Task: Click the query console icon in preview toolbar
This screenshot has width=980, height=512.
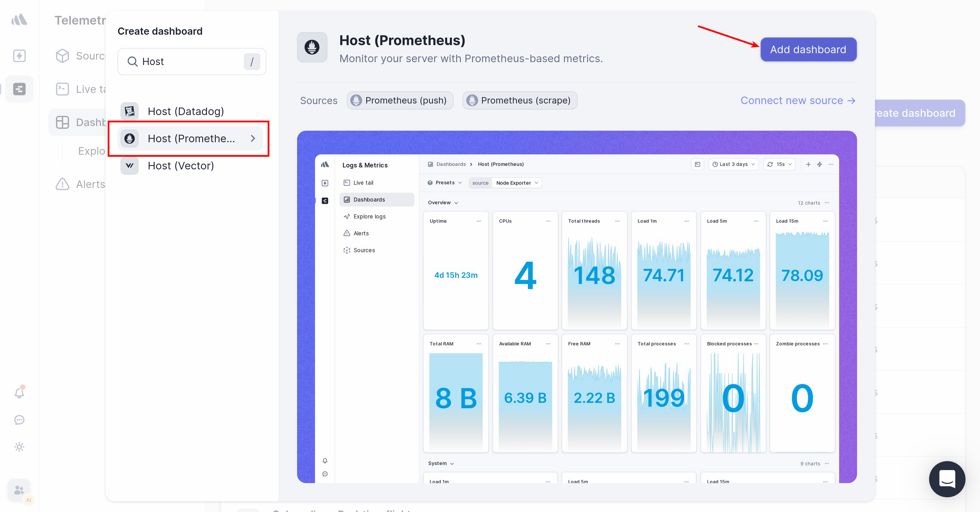Action: click(697, 164)
